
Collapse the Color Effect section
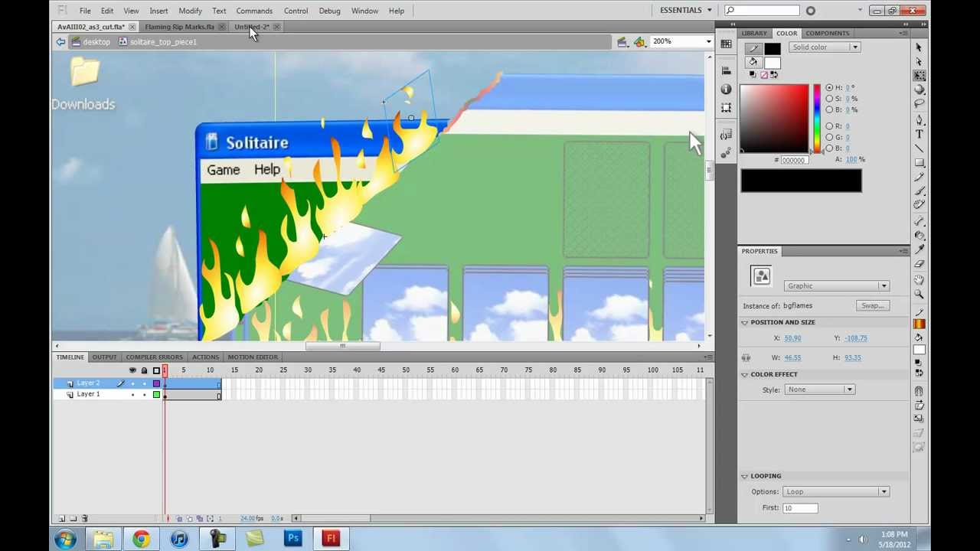click(x=744, y=374)
